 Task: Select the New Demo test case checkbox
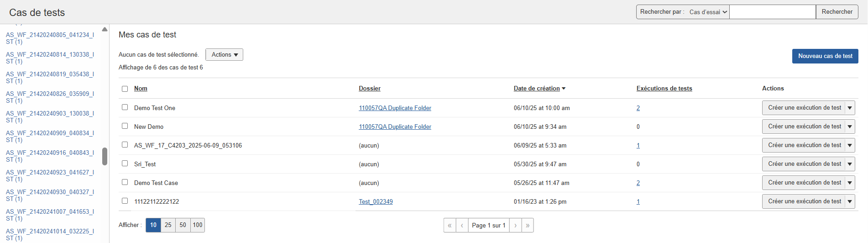tap(125, 126)
